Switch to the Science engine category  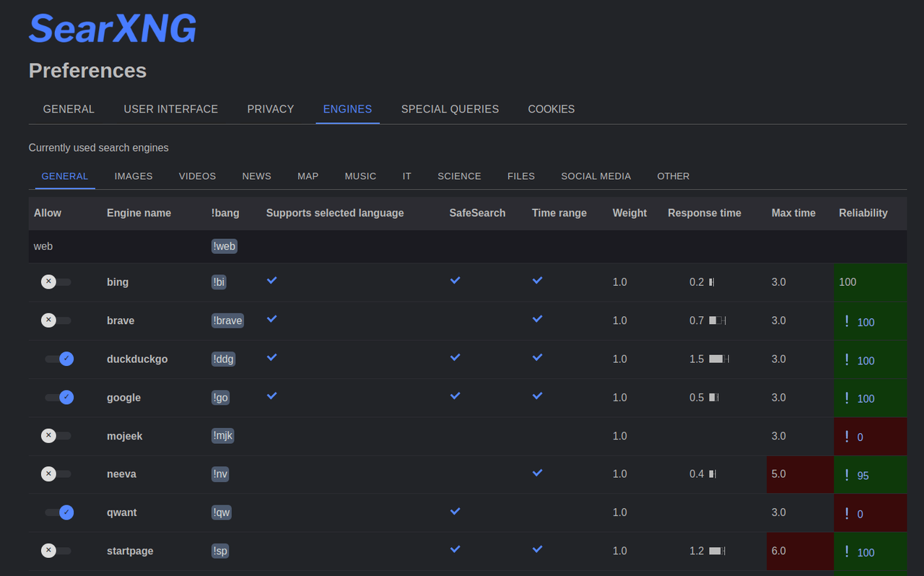459,176
